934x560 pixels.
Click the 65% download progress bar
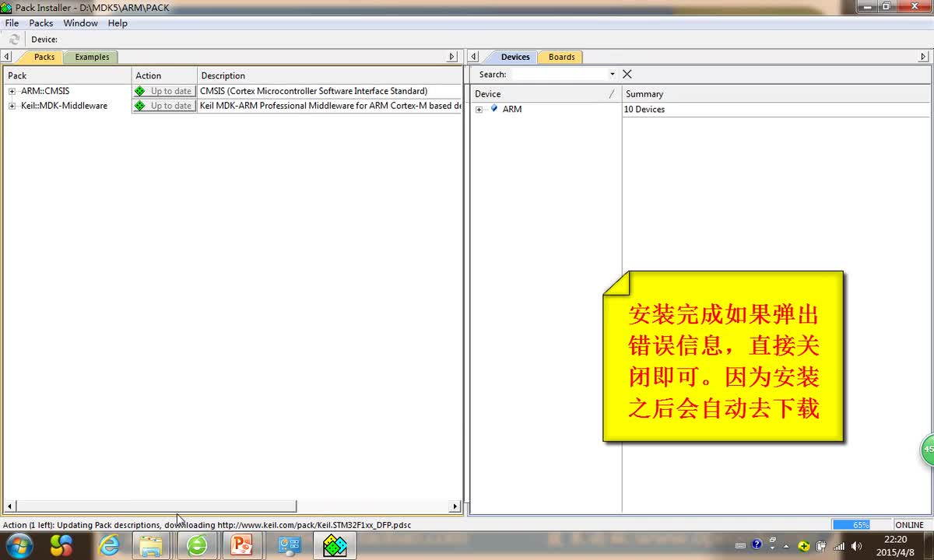click(861, 525)
